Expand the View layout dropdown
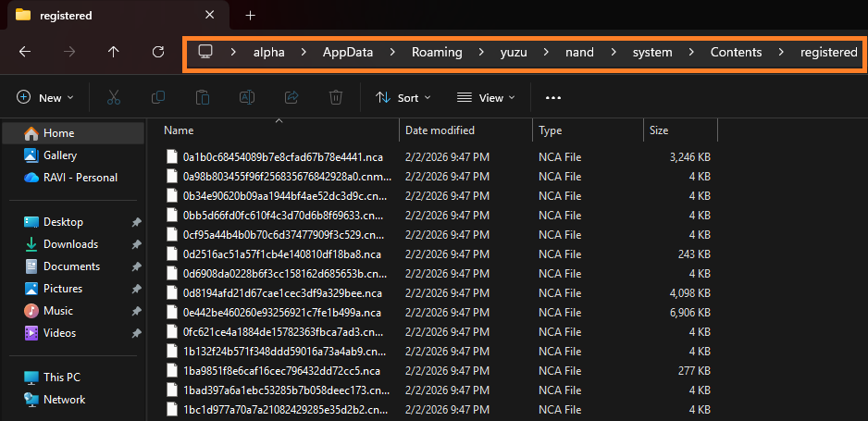Image resolution: width=868 pixels, height=421 pixels. 486,97
